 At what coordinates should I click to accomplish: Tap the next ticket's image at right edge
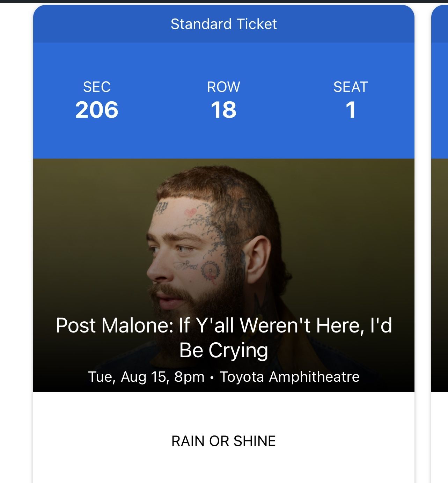pos(440,272)
